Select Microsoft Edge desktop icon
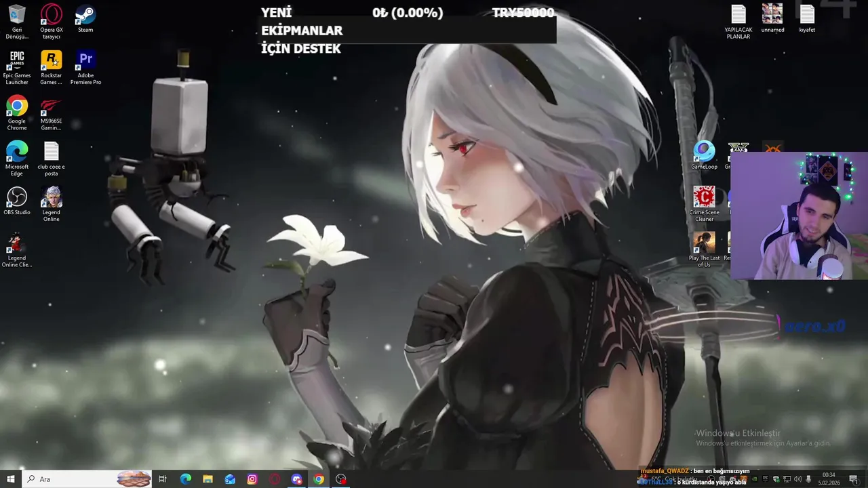Viewport: 868px width, 488px height. 17,158
